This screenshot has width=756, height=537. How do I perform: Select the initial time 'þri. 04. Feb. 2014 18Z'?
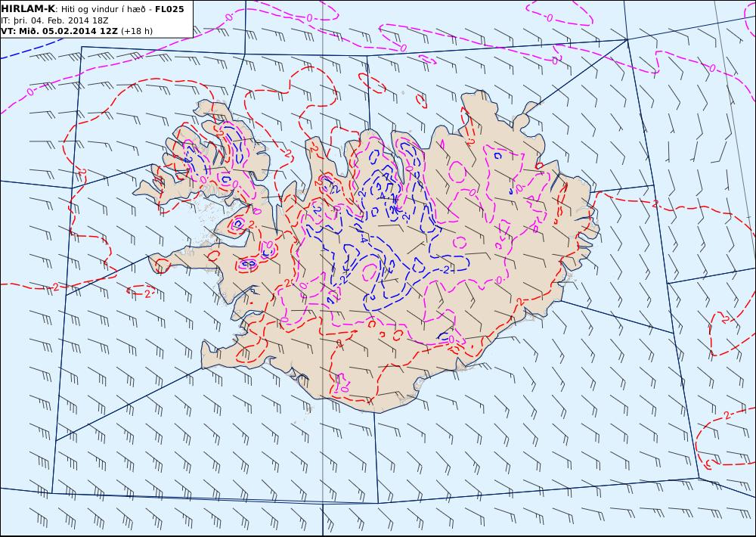point(60,20)
